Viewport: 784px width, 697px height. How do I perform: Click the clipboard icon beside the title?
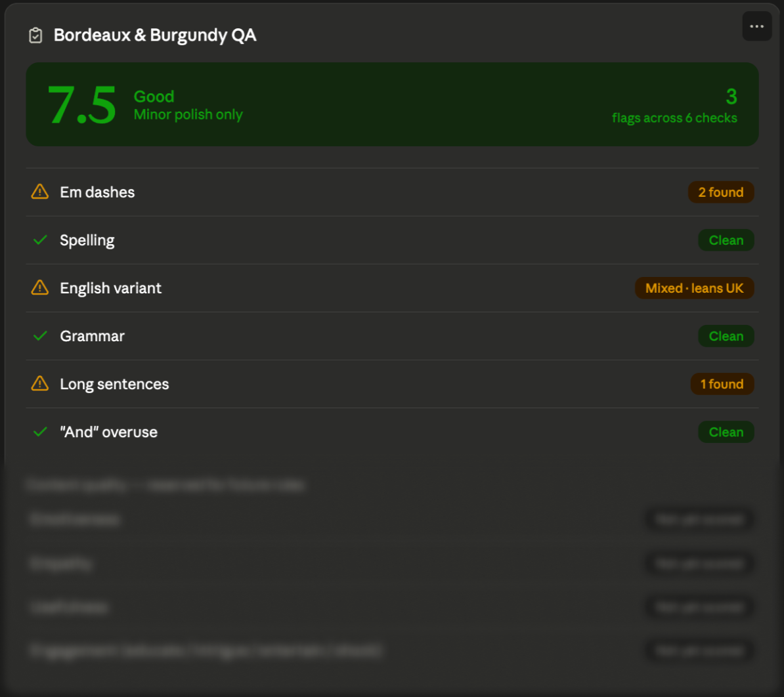point(35,35)
